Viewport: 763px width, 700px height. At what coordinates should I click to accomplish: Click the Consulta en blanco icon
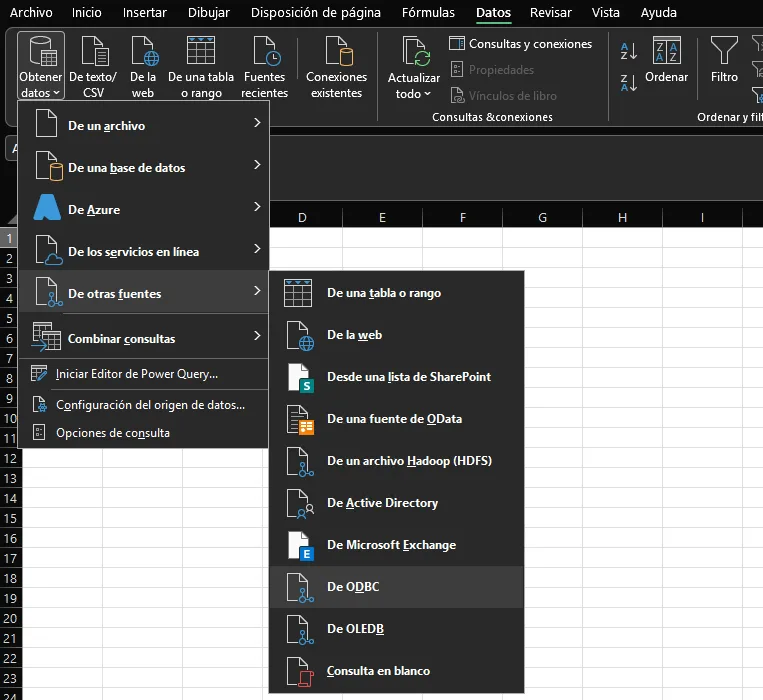pyautogui.click(x=300, y=672)
